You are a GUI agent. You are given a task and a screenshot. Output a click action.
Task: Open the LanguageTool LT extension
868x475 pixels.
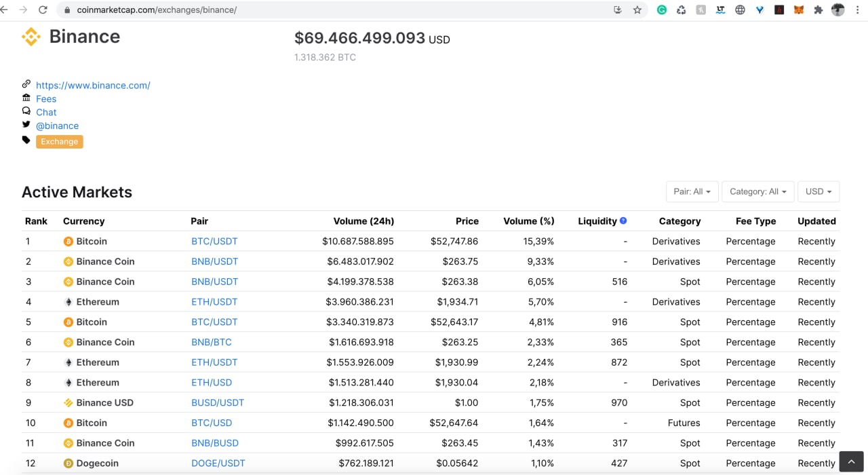(720, 10)
